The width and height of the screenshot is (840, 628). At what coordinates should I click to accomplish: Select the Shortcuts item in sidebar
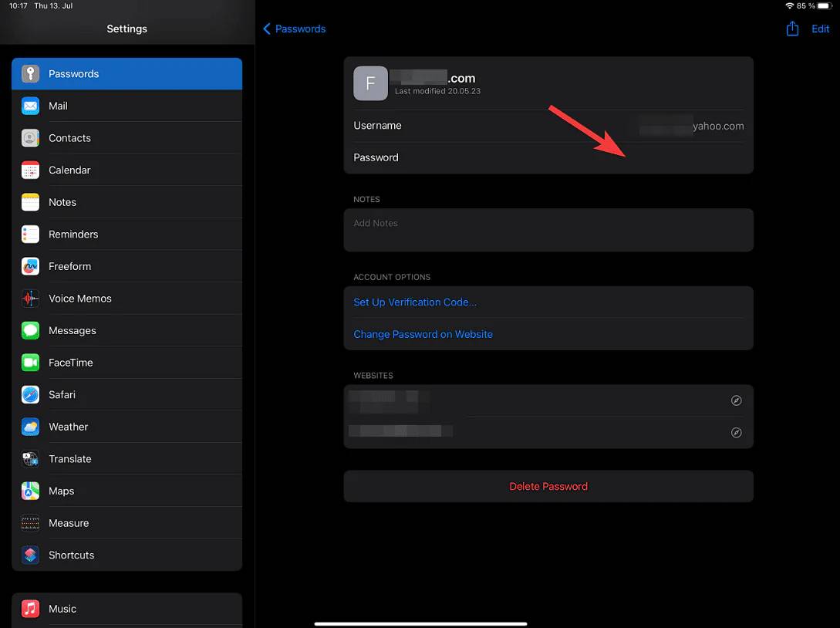[127, 555]
